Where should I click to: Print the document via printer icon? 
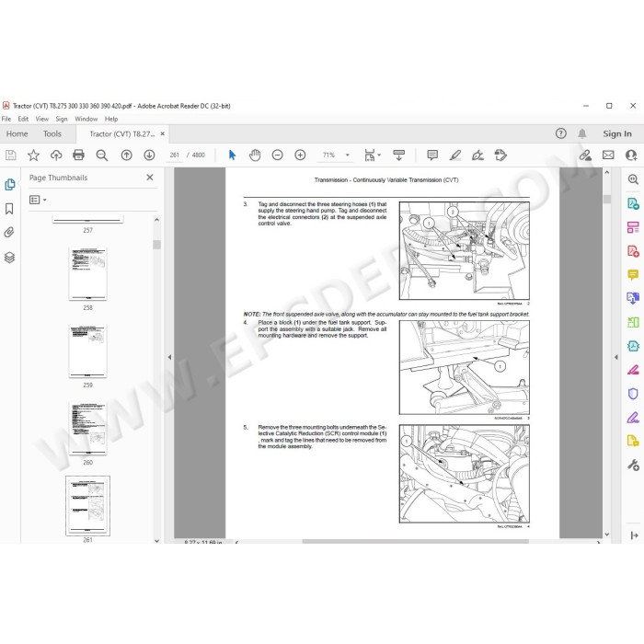pos(78,155)
